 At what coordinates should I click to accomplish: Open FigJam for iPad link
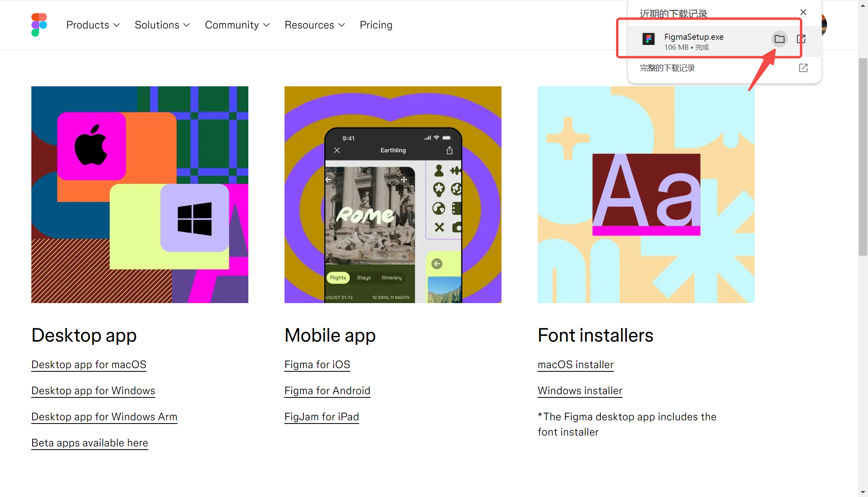pyautogui.click(x=321, y=417)
